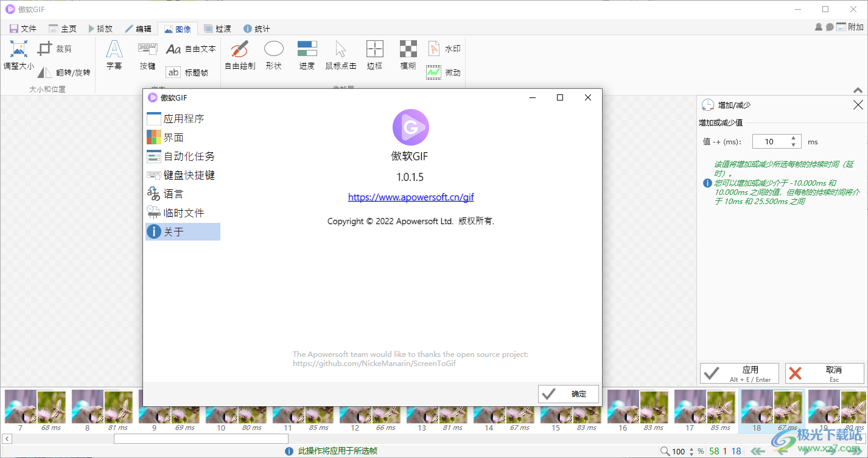Open the apowersoft.cn/gif link
Screen dimensions: 868x458
coord(411,197)
